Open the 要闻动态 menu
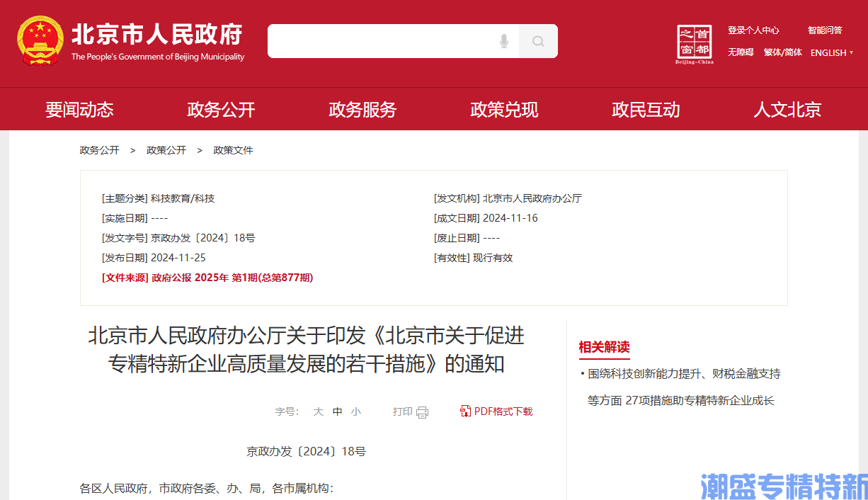868x500 pixels. click(x=79, y=110)
